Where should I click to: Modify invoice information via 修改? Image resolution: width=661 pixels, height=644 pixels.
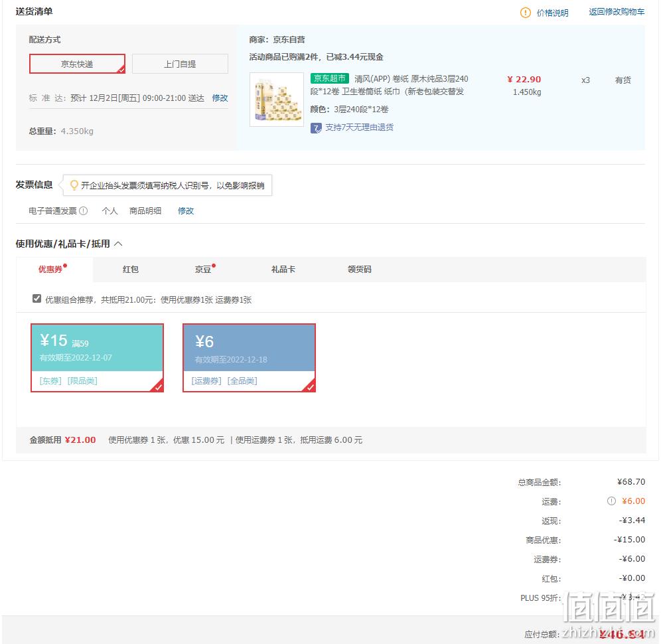click(x=185, y=210)
